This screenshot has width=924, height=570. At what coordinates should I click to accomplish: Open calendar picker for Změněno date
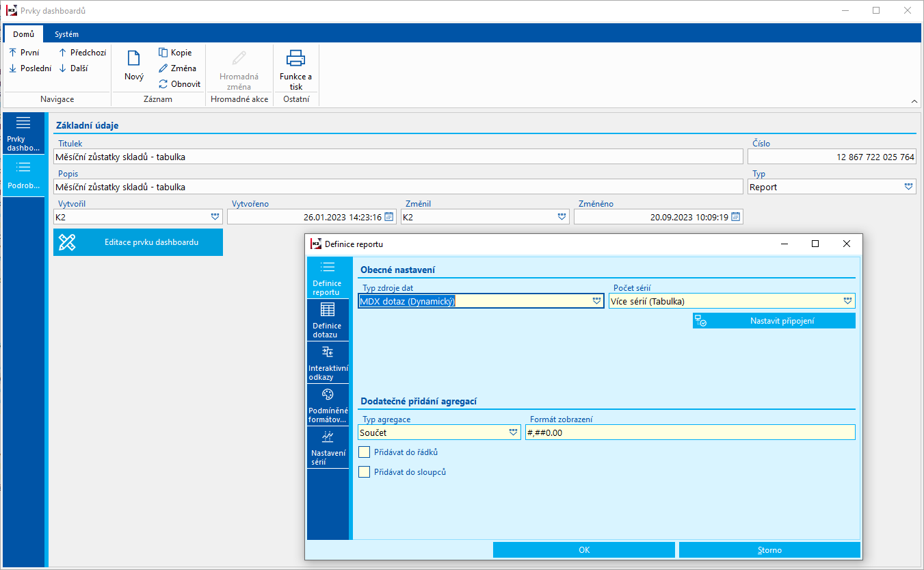tap(736, 217)
